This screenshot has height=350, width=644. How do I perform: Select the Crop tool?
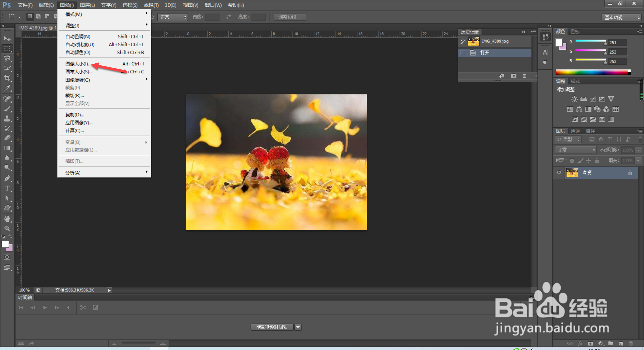point(7,78)
